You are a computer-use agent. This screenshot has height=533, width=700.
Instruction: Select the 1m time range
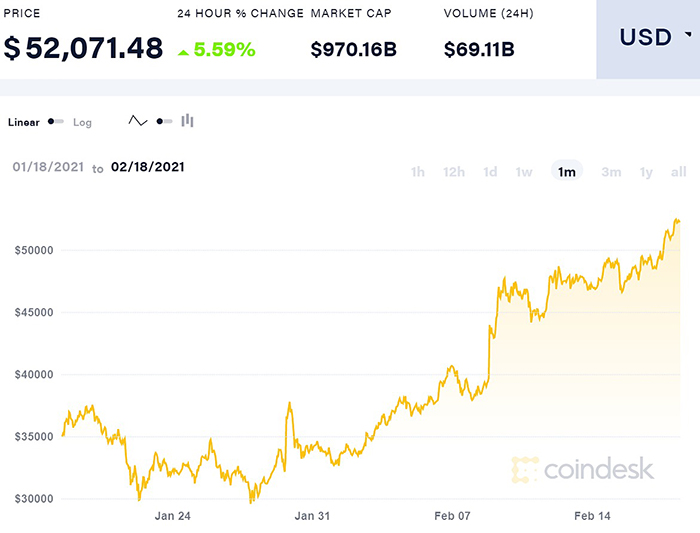point(567,172)
